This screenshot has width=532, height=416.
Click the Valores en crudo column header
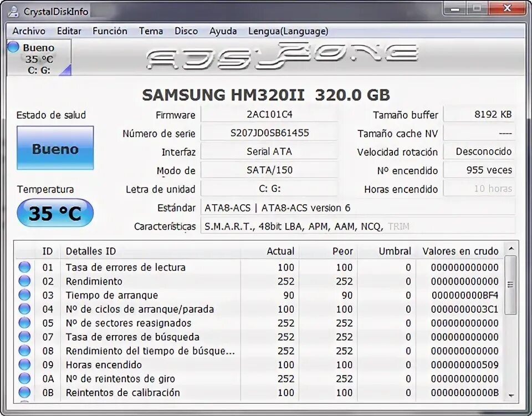pos(460,251)
